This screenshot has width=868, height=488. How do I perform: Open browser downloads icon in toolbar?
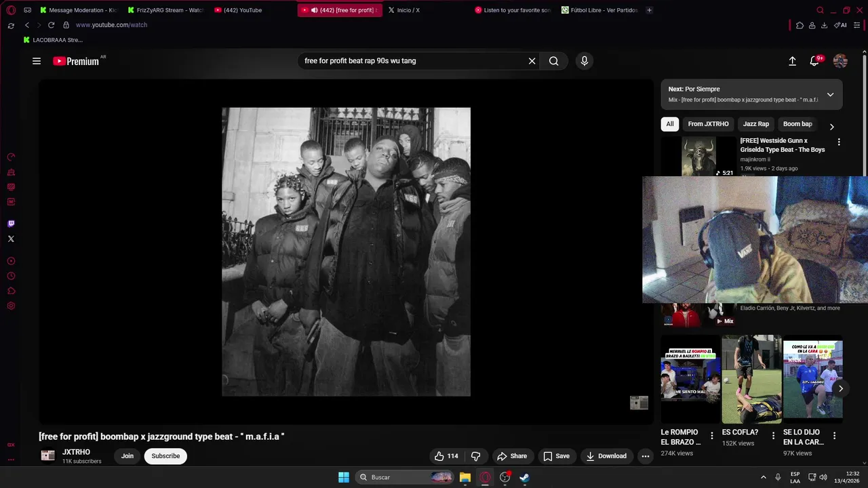pyautogui.click(x=824, y=25)
